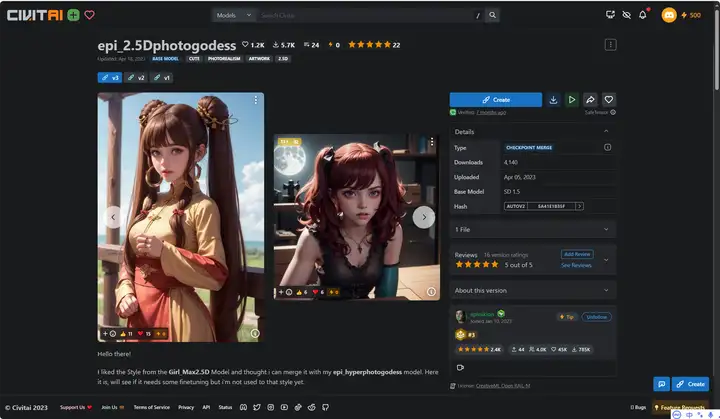The image size is (720, 419).
Task: Open Terms of Service link
Action: coord(152,407)
